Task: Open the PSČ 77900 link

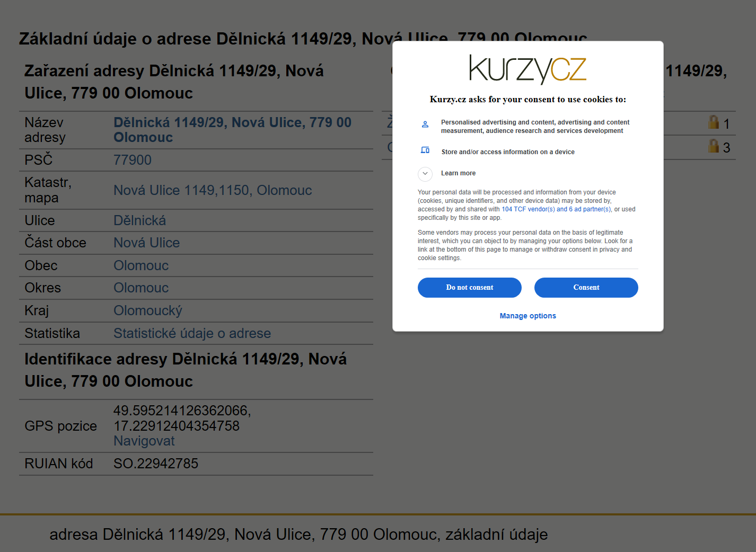Action: pyautogui.click(x=133, y=160)
